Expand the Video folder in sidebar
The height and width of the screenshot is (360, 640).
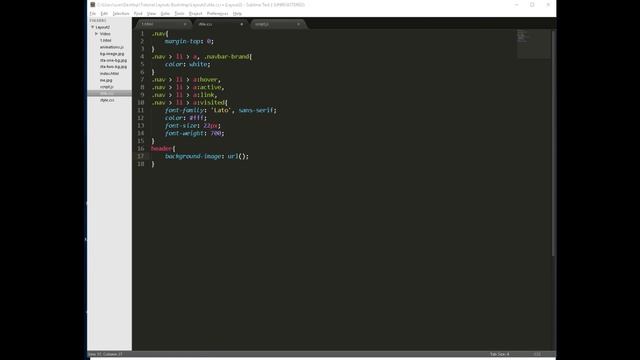pyautogui.click(x=97, y=33)
